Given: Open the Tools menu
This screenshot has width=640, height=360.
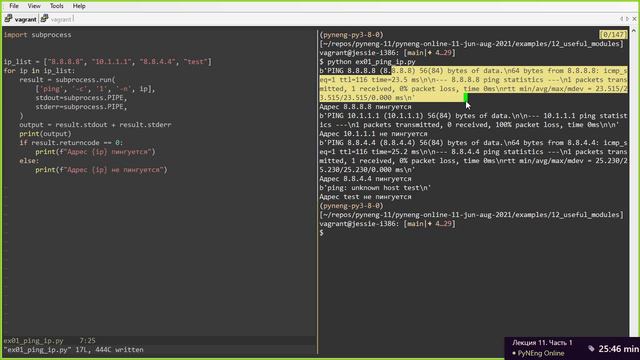Looking at the screenshot, I should point(56,6).
